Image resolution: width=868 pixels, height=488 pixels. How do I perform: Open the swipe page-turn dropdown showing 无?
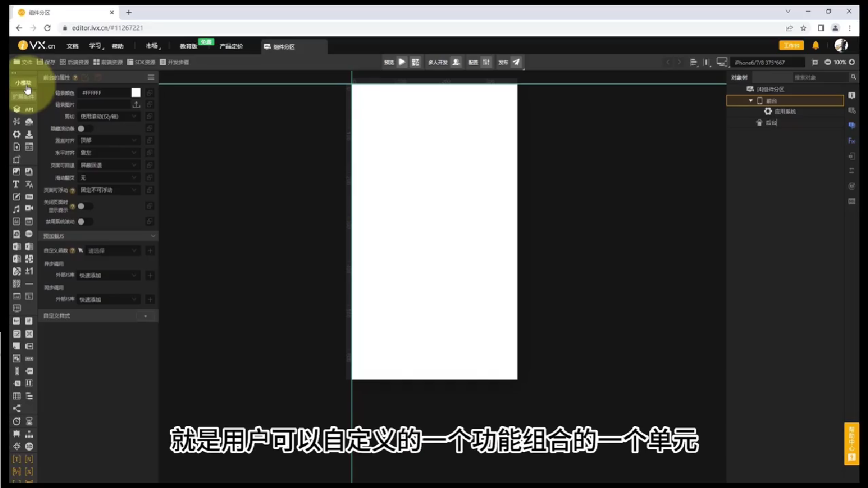coord(109,178)
